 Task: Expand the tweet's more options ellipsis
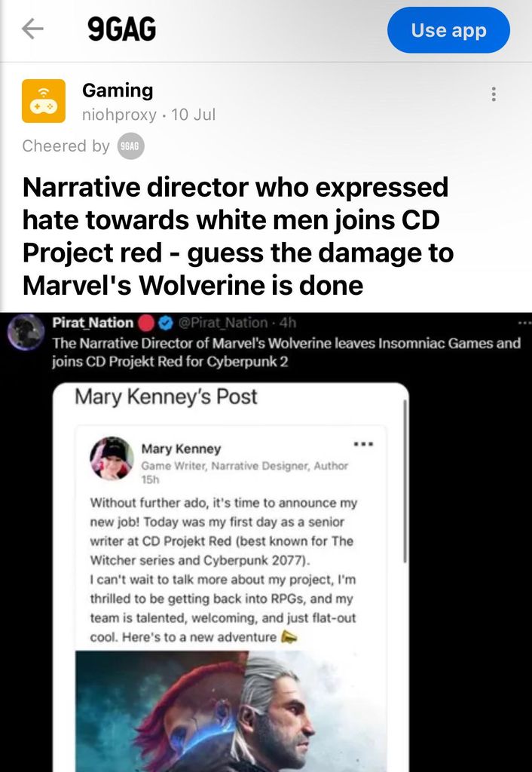point(524,323)
